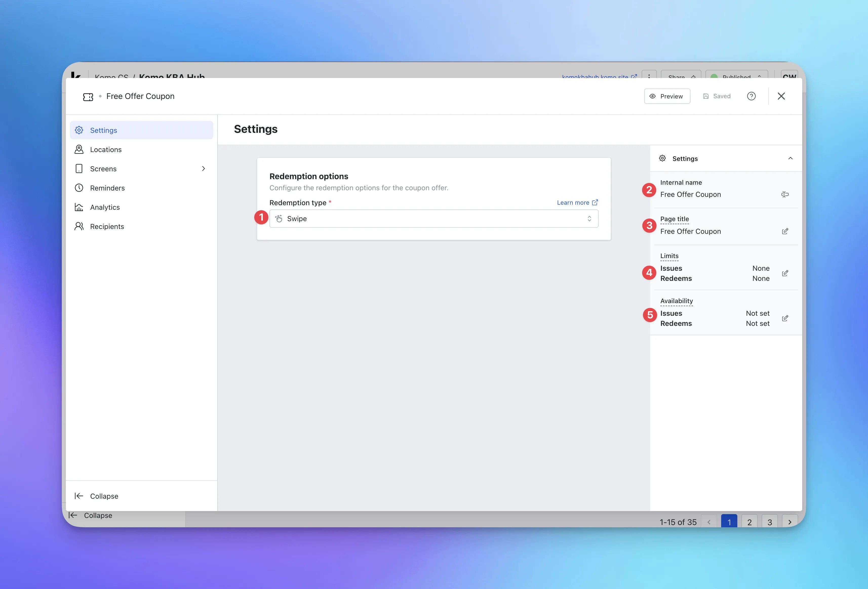This screenshot has height=589, width=868.
Task: Click the 1-15 of 35 pagination text
Action: [x=678, y=522]
